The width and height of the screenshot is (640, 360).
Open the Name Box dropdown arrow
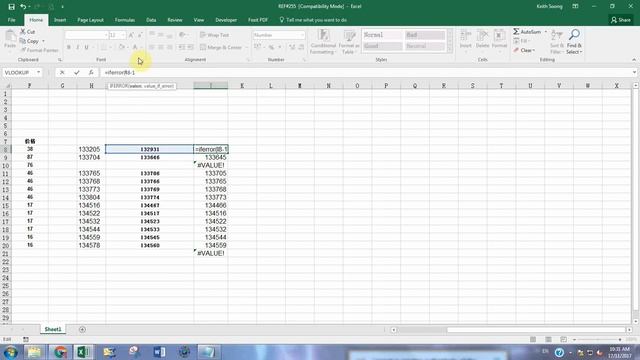point(38,72)
